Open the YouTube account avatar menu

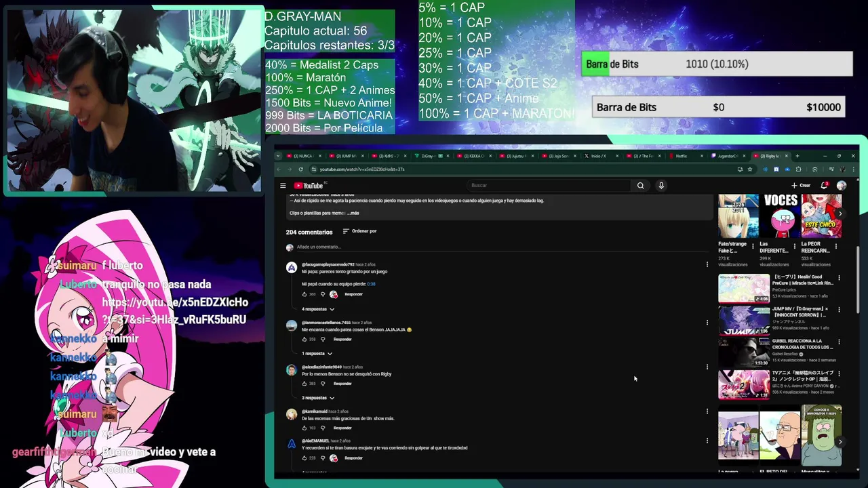point(842,185)
